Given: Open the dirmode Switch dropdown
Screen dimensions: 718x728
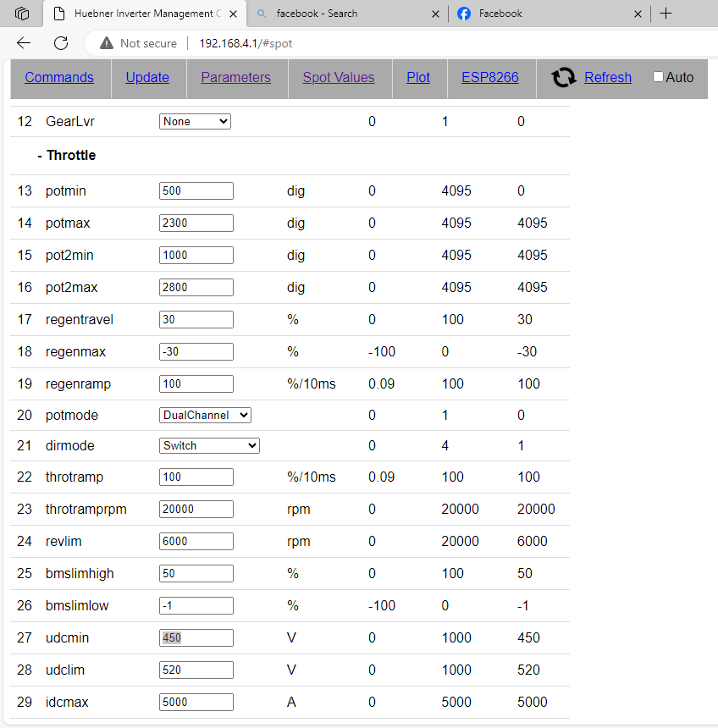Looking at the screenshot, I should (x=209, y=446).
